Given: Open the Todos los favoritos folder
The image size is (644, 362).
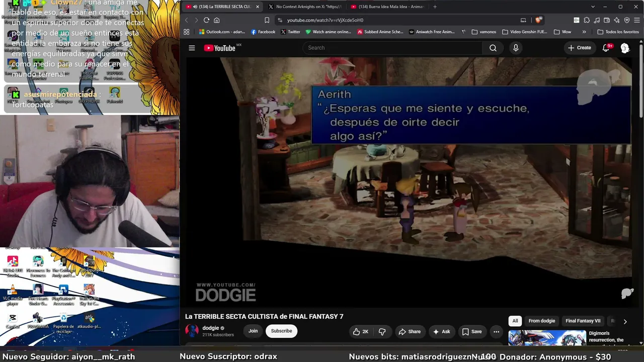Looking at the screenshot, I should (x=618, y=32).
